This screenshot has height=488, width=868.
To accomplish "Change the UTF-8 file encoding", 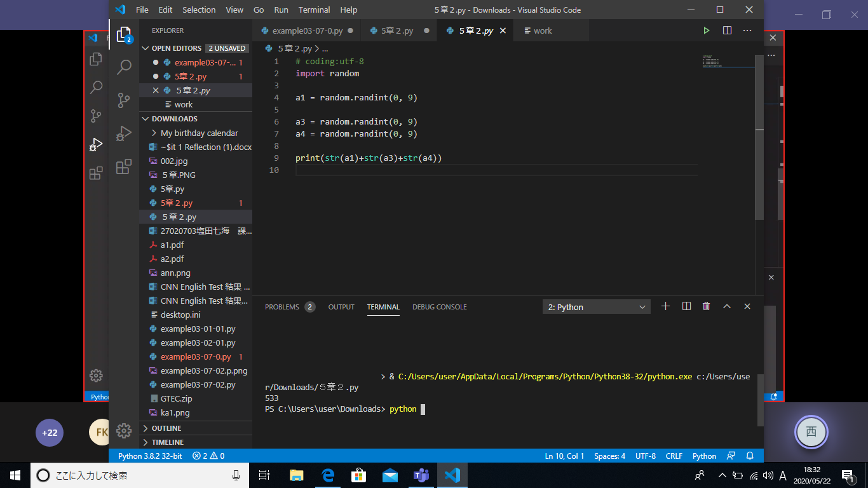I will click(646, 456).
